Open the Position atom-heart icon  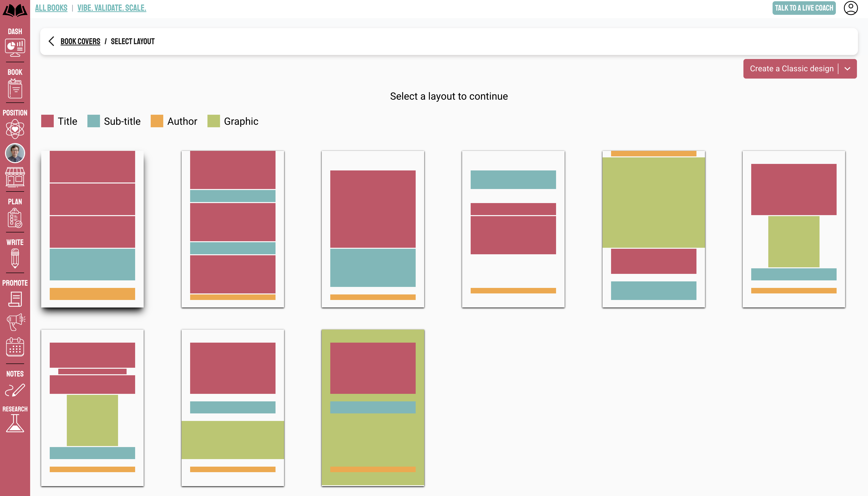coord(15,129)
